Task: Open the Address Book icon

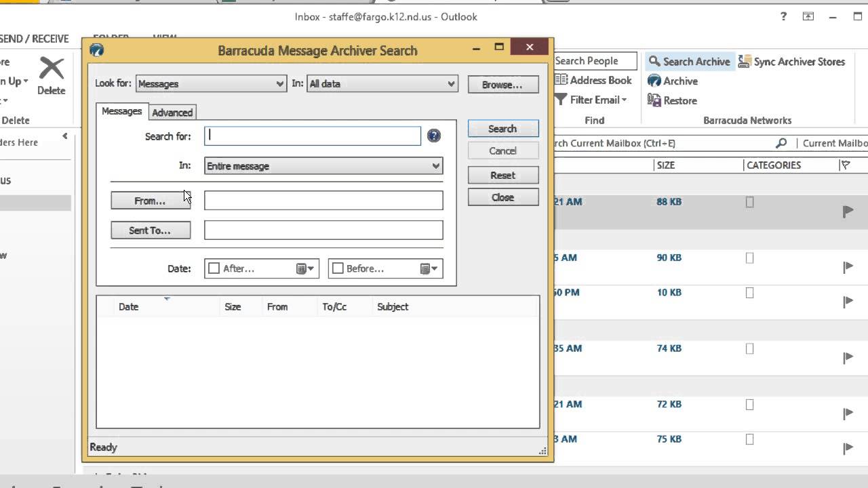Action: [561, 80]
